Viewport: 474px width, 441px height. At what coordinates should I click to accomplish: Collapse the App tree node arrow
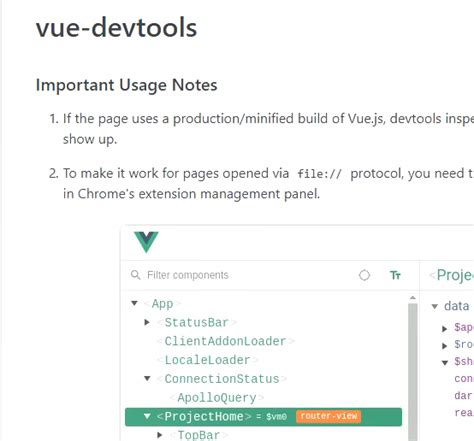click(x=134, y=303)
